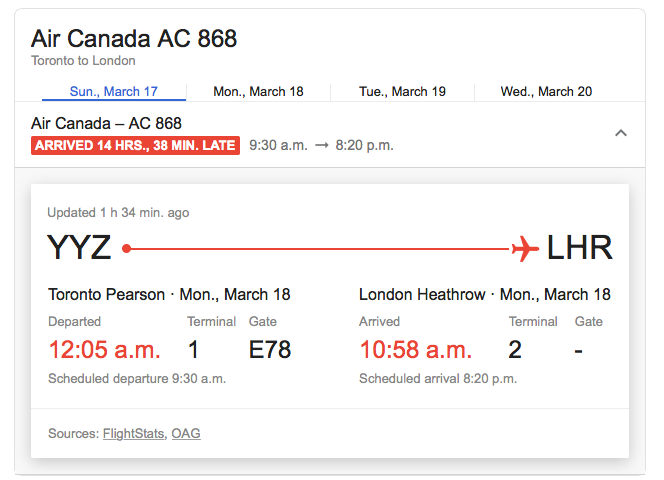Click the red flight progress line
The width and height of the screenshot is (664, 480).
(320, 249)
